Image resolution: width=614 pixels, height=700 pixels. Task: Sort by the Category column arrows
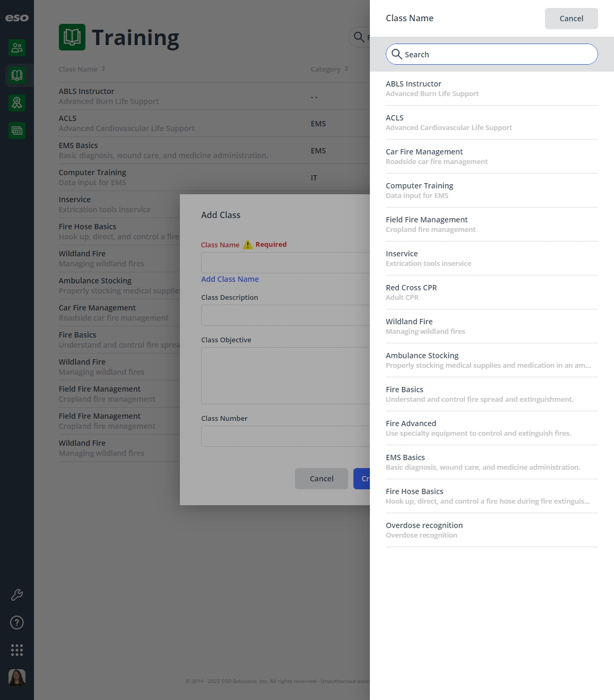tap(347, 69)
